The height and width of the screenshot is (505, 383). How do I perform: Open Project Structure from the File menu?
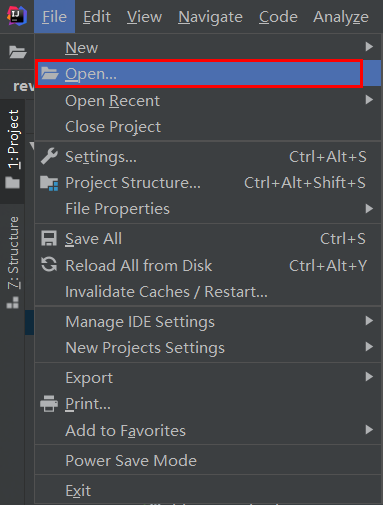[208, 183]
